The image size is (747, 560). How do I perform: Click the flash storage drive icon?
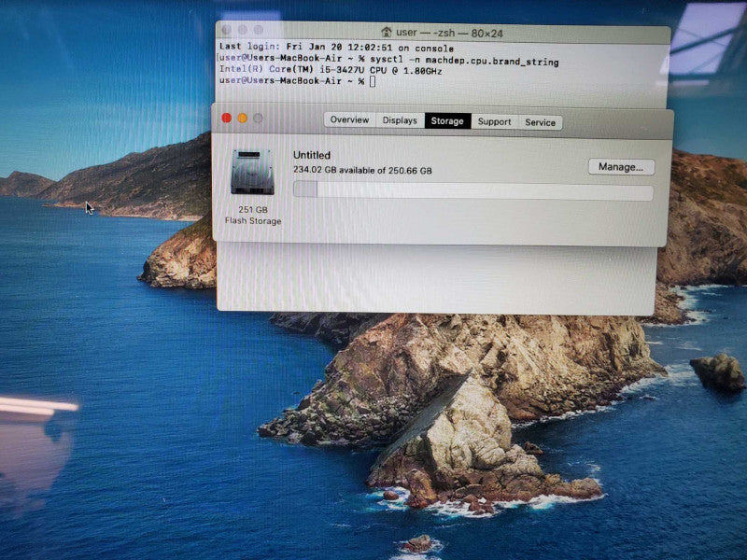(252, 173)
